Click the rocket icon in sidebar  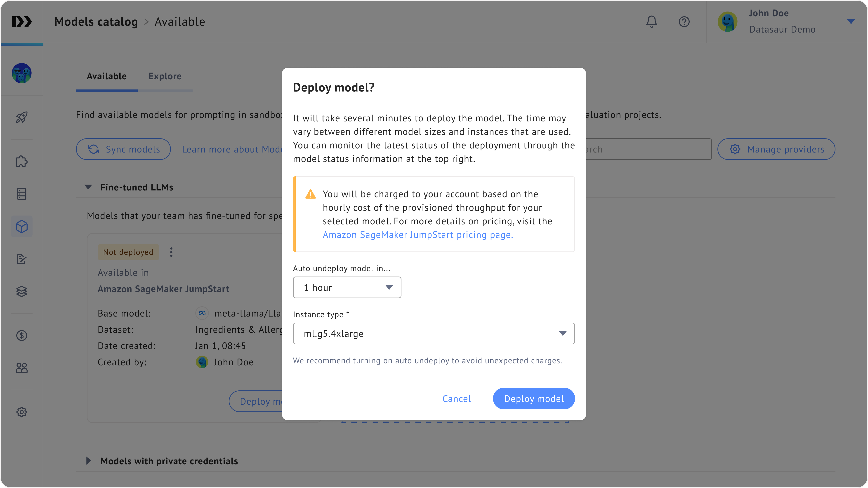(x=21, y=117)
